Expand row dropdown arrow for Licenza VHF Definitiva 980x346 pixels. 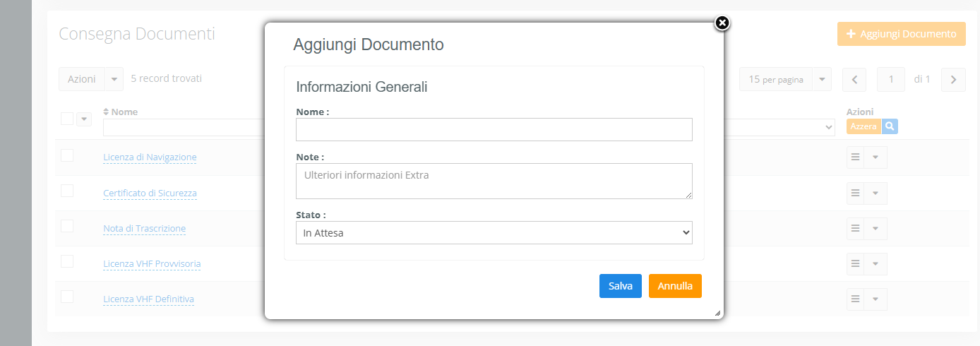point(876,299)
